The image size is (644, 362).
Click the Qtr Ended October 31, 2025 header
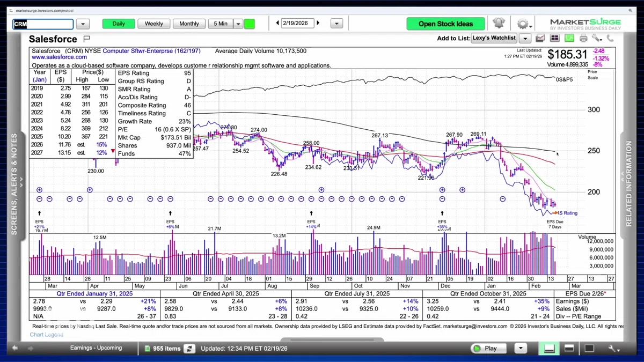(488, 294)
